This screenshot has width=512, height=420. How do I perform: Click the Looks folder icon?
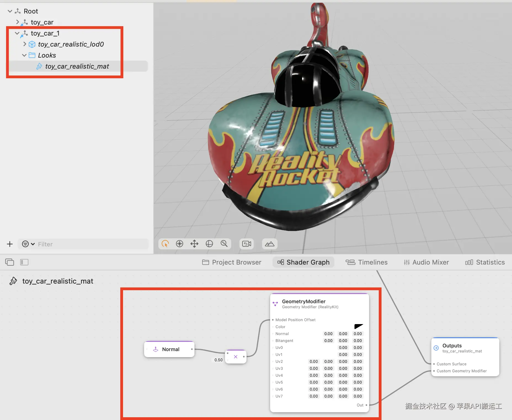point(32,55)
